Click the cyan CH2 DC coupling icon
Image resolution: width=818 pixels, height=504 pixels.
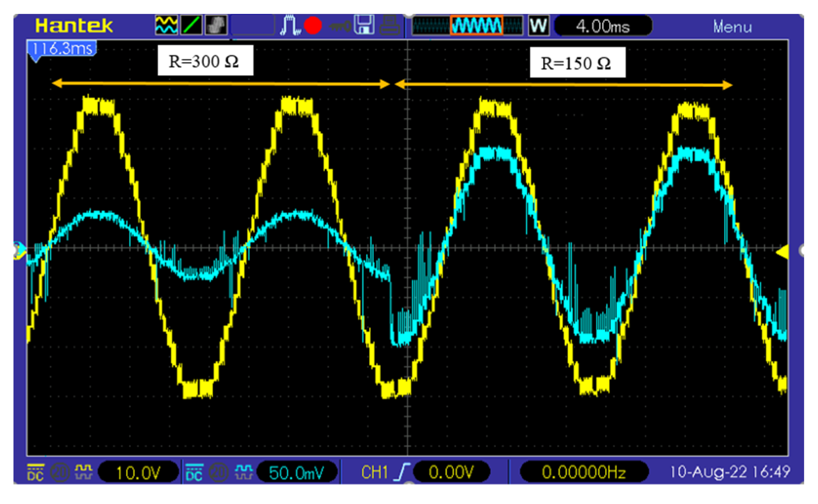(x=194, y=472)
